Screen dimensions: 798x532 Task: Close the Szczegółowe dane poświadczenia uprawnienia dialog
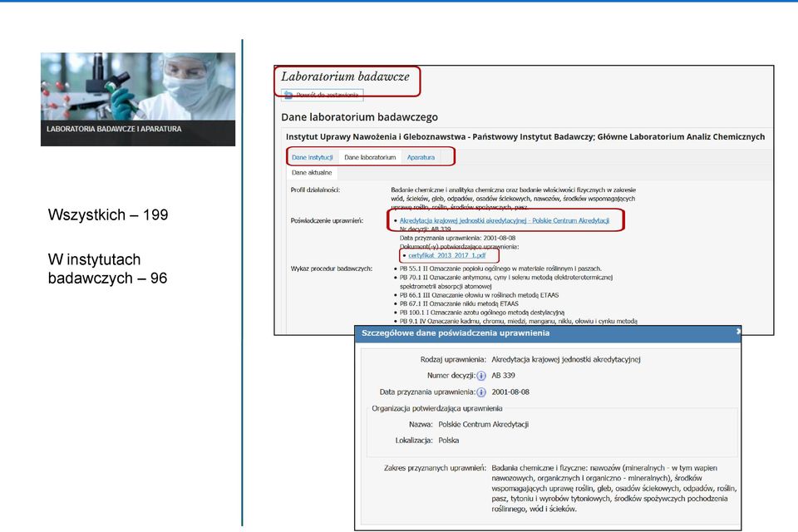click(x=738, y=332)
